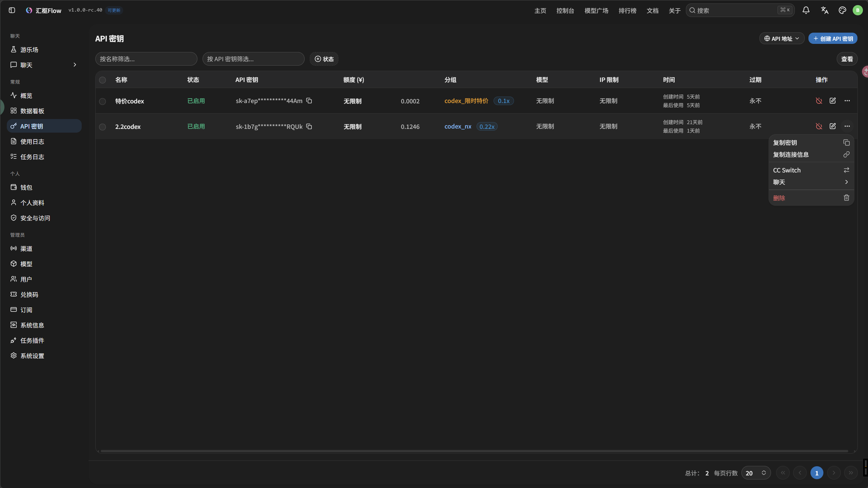Disable the 特价codex key
Viewport: 868px width, 488px height.
(819, 101)
